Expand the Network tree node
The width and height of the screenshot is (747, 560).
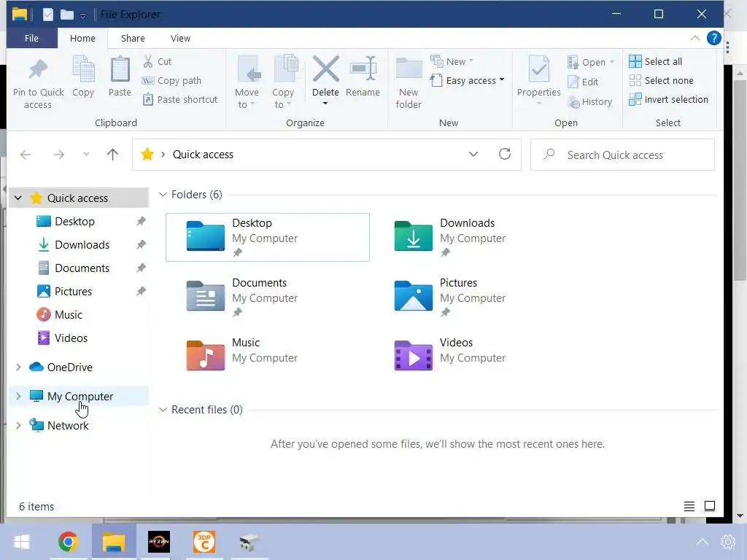click(18, 425)
